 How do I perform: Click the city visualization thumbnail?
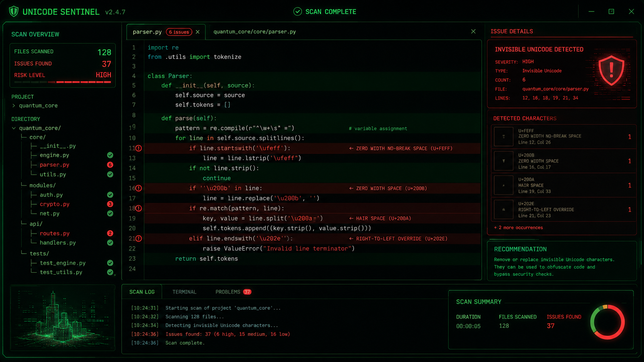coord(62,318)
